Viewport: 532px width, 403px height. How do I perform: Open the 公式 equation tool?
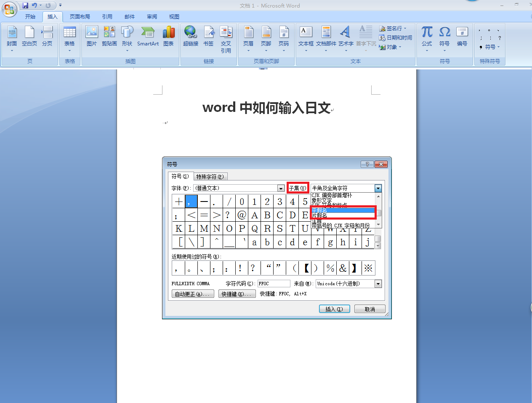coord(427,38)
